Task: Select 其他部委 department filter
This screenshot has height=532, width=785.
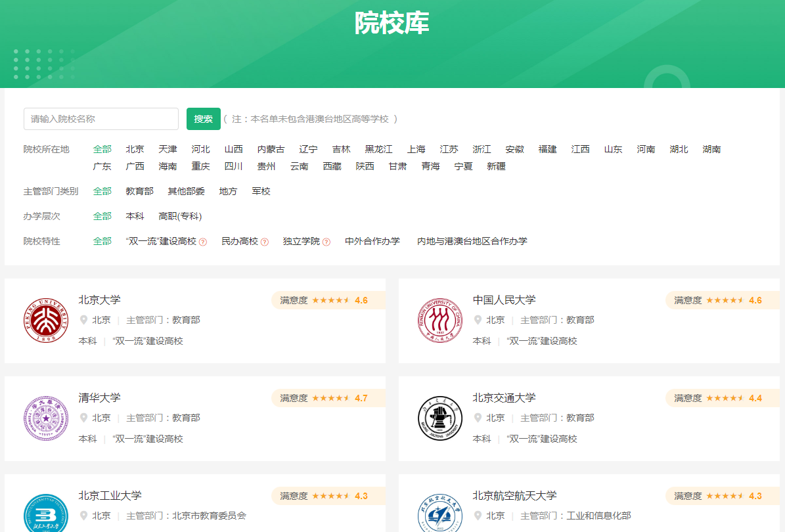Action: (187, 191)
